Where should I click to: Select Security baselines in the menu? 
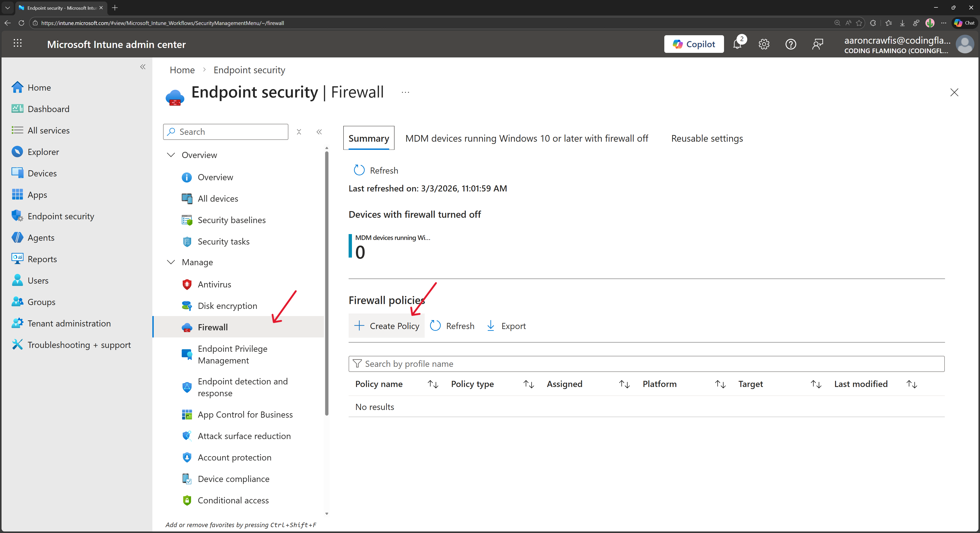point(231,220)
